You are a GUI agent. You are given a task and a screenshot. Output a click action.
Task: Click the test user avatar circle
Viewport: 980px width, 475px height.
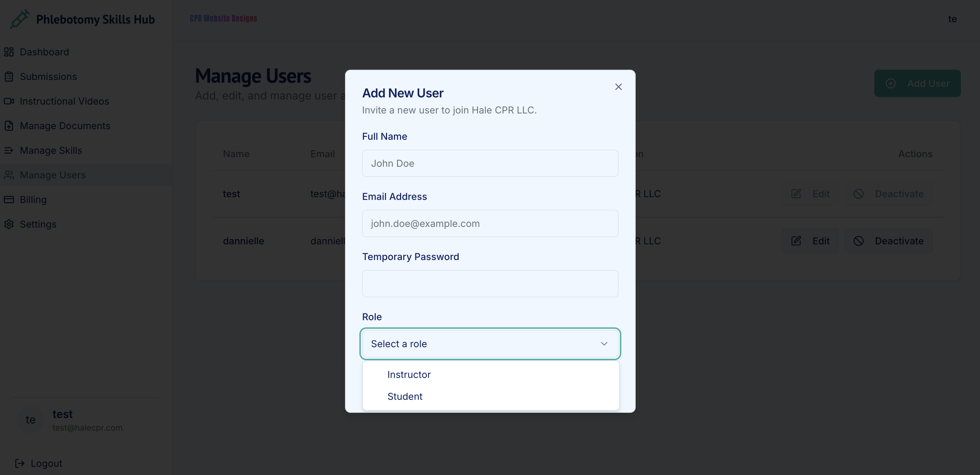[30, 420]
